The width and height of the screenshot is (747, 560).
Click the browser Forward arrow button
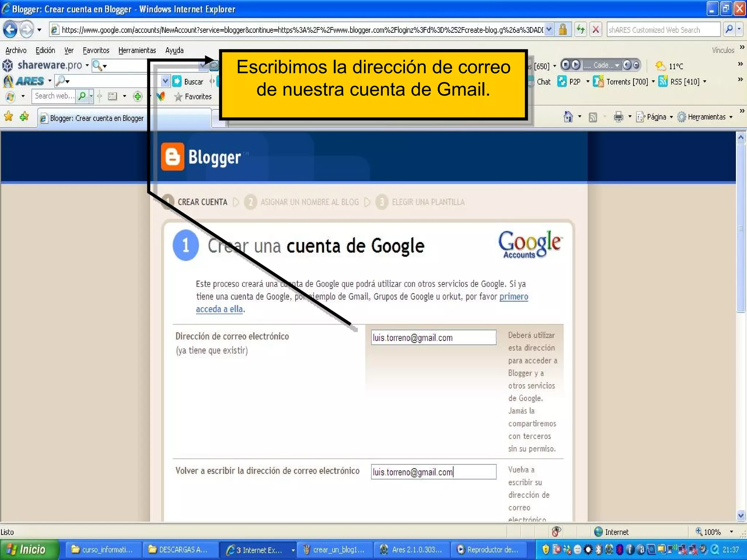tap(26, 30)
